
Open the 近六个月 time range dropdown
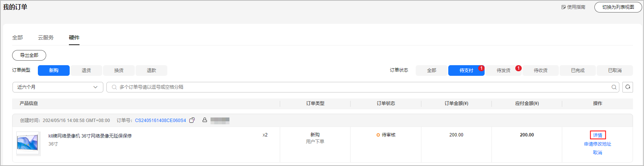click(x=58, y=87)
